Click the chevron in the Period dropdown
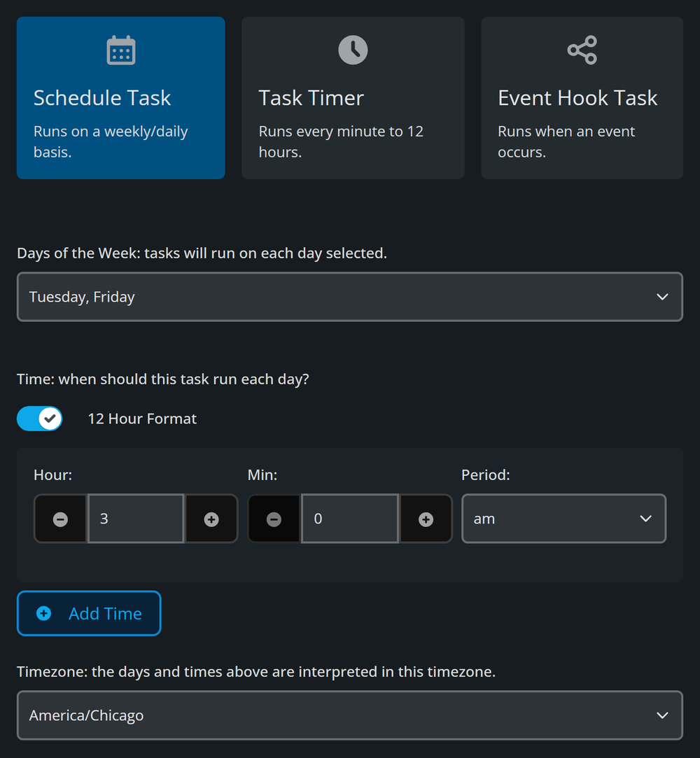700x758 pixels. [646, 519]
